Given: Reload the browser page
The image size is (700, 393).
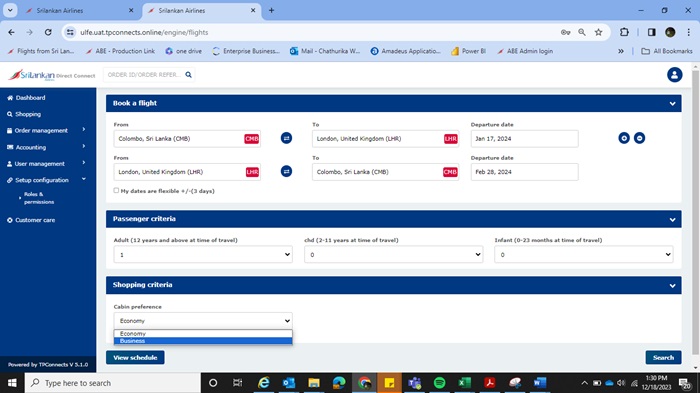Looking at the screenshot, I should tap(48, 32).
